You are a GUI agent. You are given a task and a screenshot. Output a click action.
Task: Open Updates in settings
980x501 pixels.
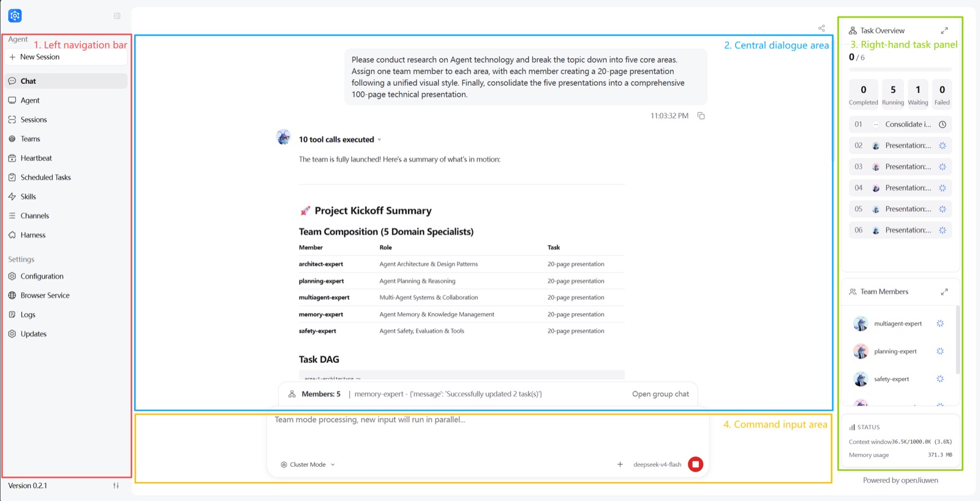point(67,334)
